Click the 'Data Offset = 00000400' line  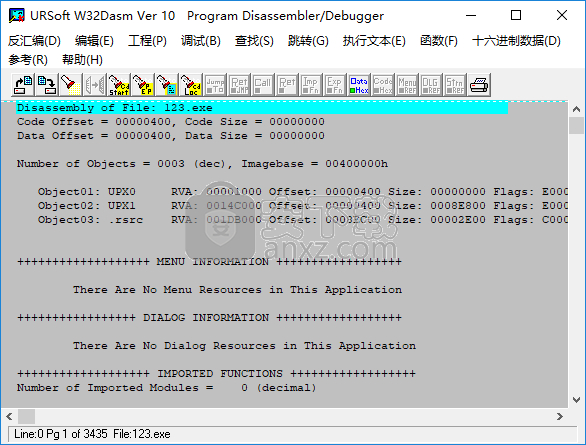171,136
